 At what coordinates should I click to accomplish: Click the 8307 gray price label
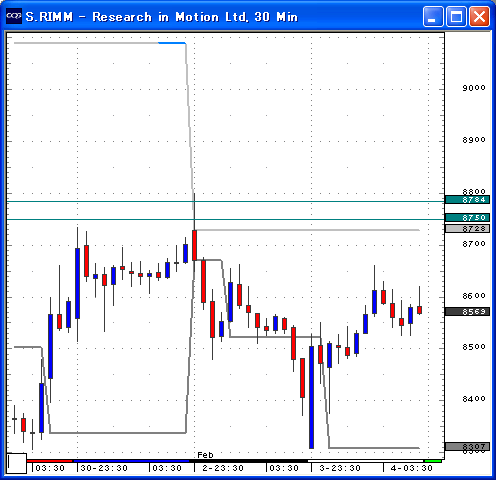click(x=467, y=446)
